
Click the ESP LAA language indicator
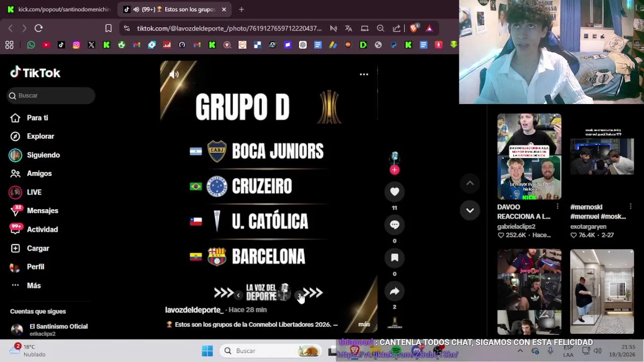[x=569, y=351]
